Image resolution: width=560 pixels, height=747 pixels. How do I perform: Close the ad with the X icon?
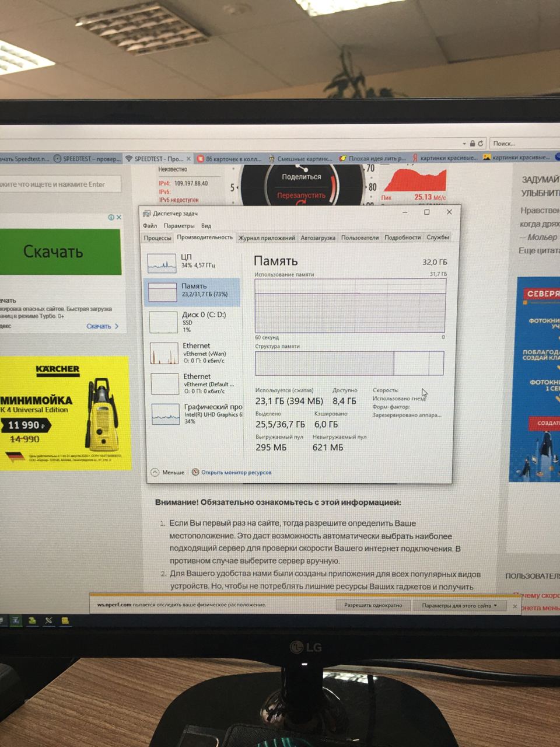click(119, 217)
